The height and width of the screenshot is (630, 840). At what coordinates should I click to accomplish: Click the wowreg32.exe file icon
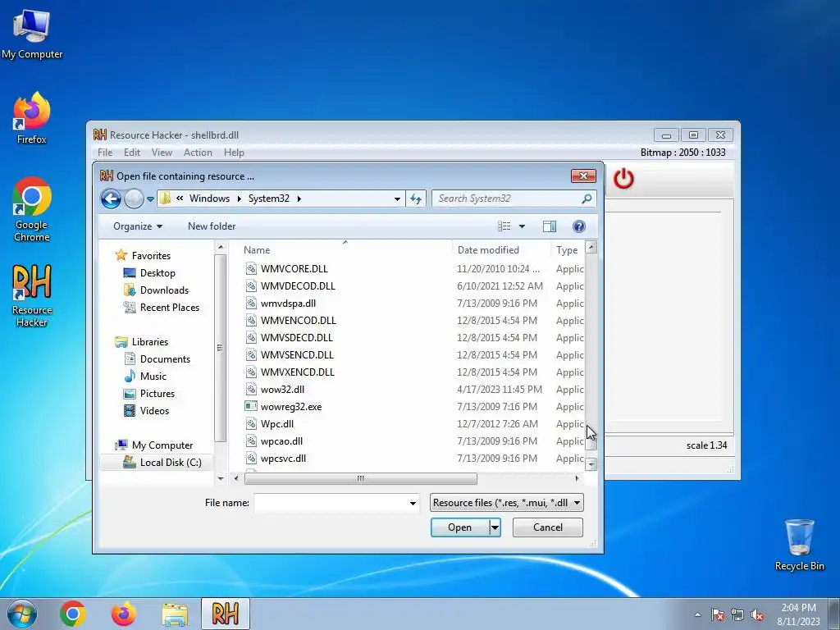pos(251,407)
